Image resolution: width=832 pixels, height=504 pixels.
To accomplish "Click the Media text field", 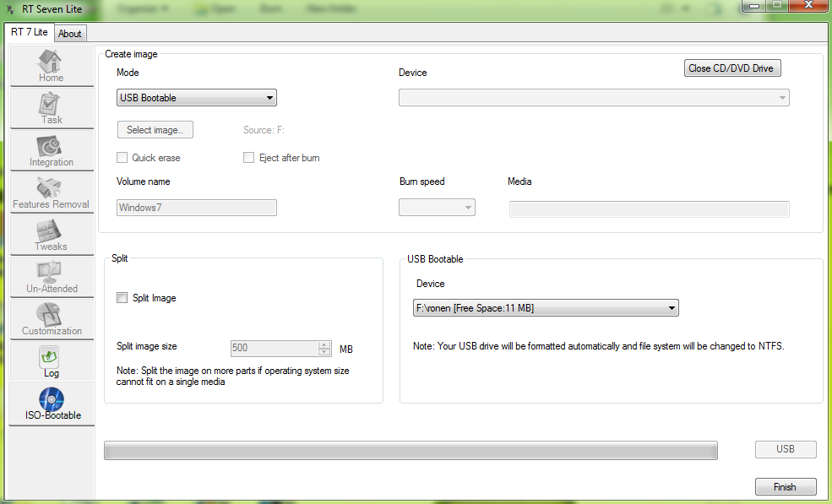I will coord(649,209).
